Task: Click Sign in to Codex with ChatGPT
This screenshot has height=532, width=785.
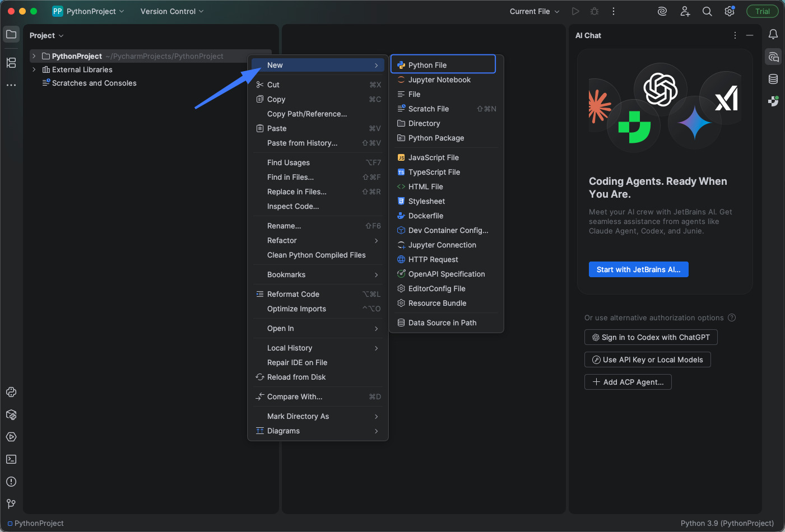Action: 651,337
